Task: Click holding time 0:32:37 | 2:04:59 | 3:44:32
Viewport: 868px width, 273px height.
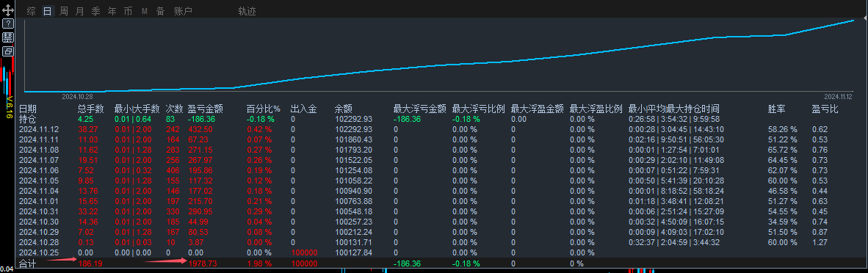Action: tap(673, 242)
